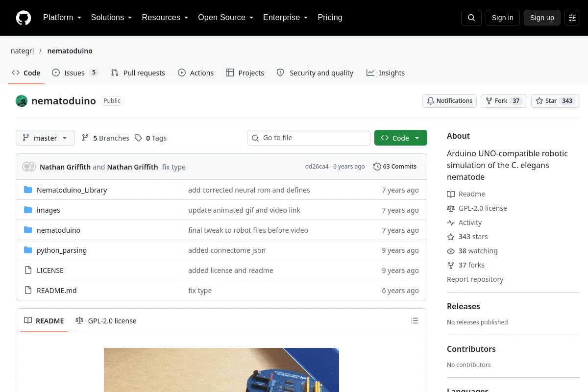Screen dimensions: 588x392
Task: Expand the Solutions menu
Action: click(x=111, y=18)
